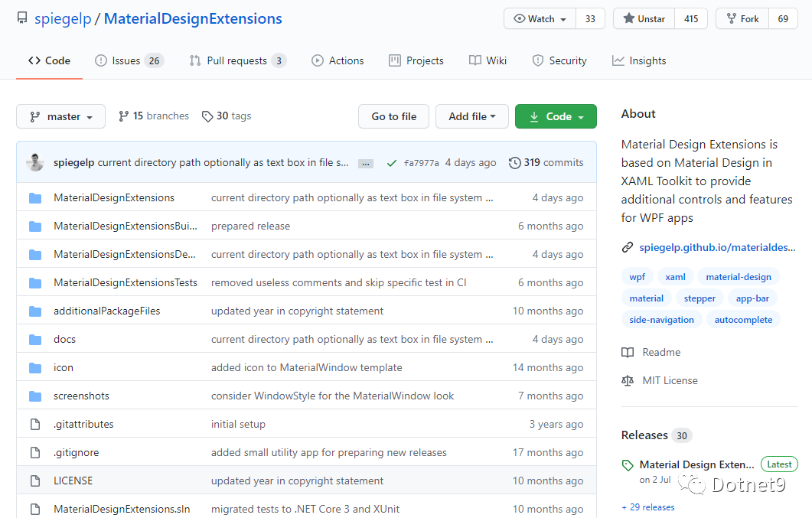
Task: Open the Issues tab
Action: click(x=129, y=60)
